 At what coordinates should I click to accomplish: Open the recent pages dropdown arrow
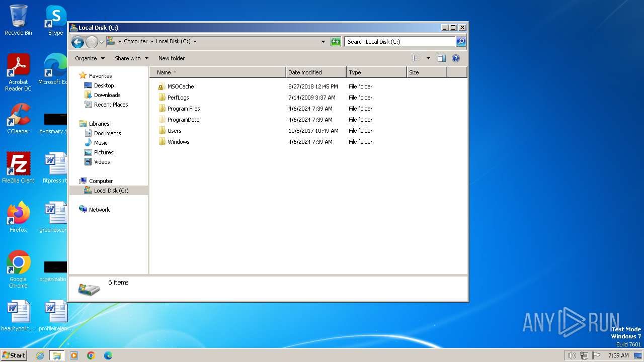(101, 42)
